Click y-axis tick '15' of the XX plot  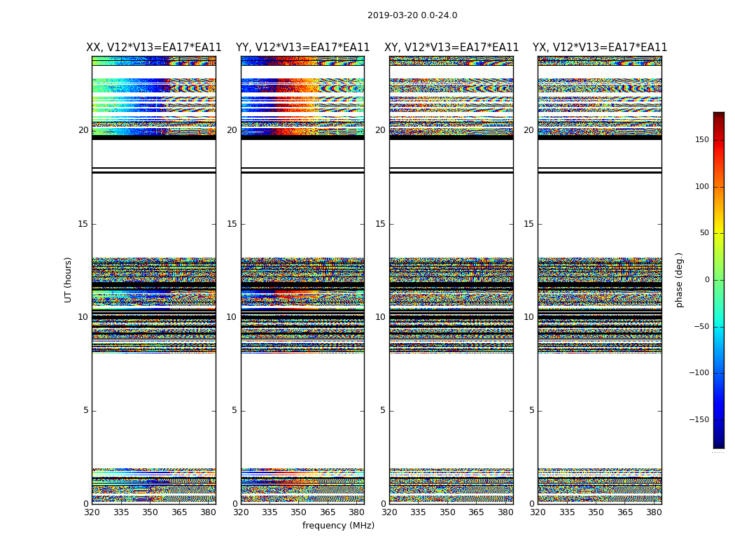83,224
